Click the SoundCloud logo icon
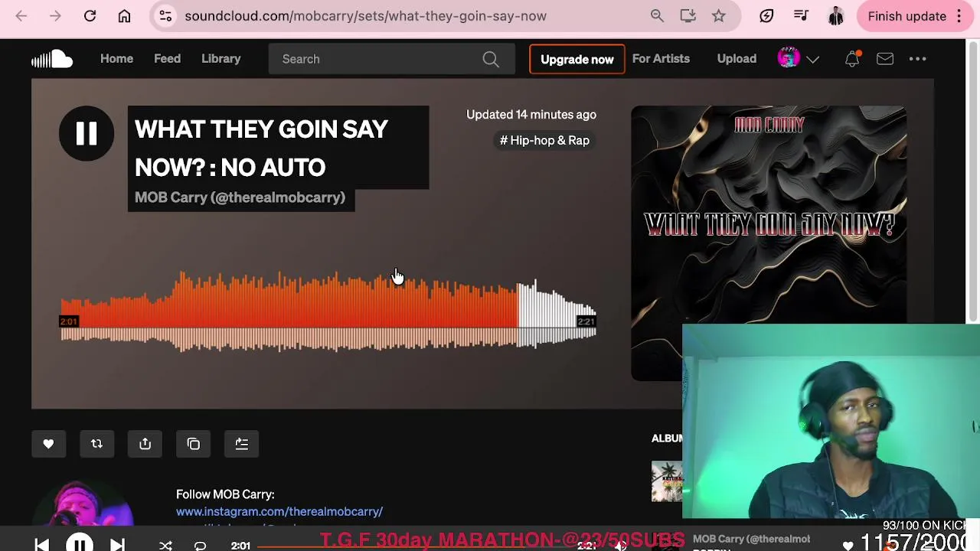Image resolution: width=980 pixels, height=551 pixels. 52,59
